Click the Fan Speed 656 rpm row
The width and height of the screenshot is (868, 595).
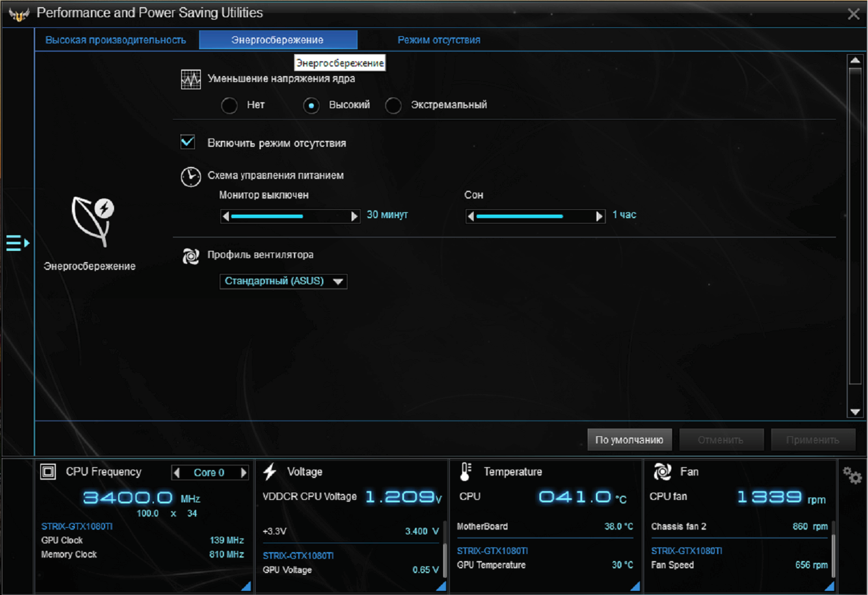(739, 565)
